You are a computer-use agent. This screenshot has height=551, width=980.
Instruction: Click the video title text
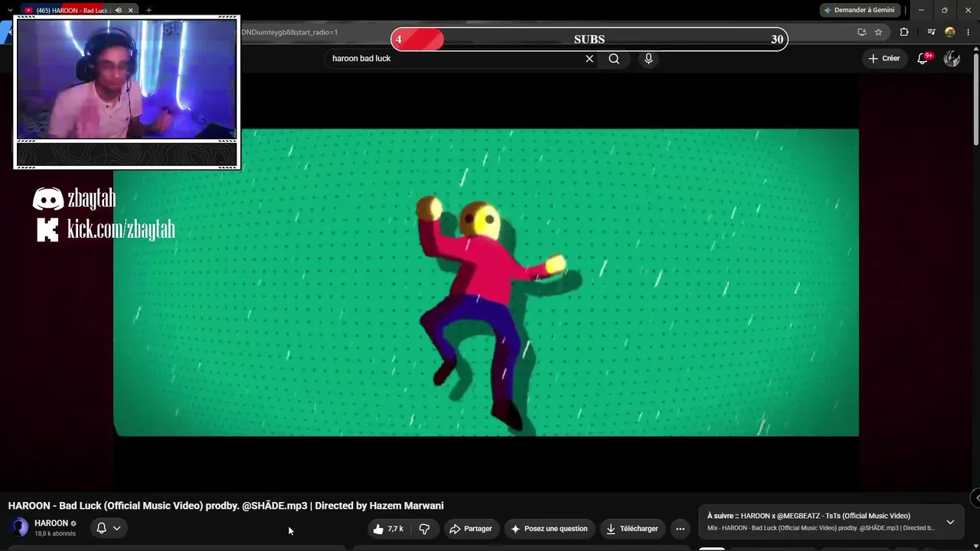pos(226,506)
